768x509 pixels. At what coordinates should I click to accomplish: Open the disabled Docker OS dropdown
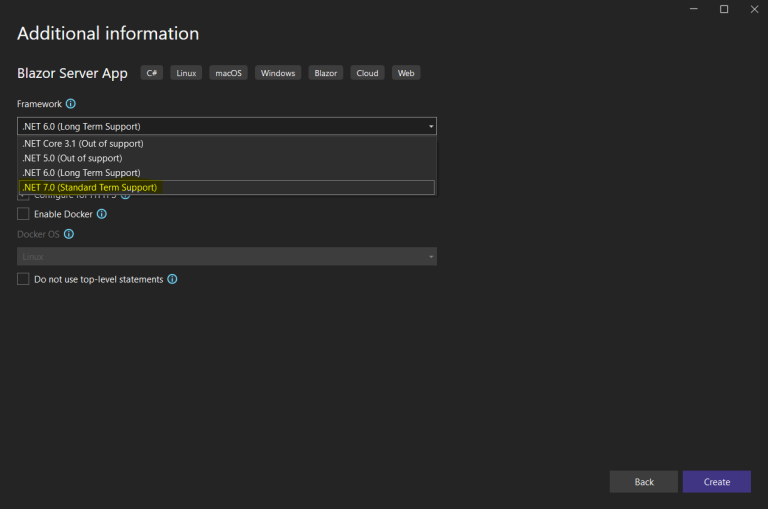(x=227, y=257)
